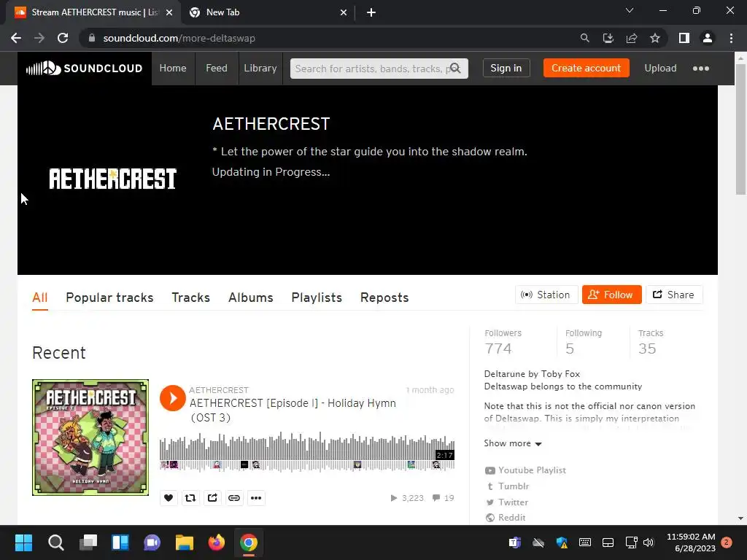Click the search magnifier in SoundCloud search box
747x560 pixels.
(x=455, y=68)
